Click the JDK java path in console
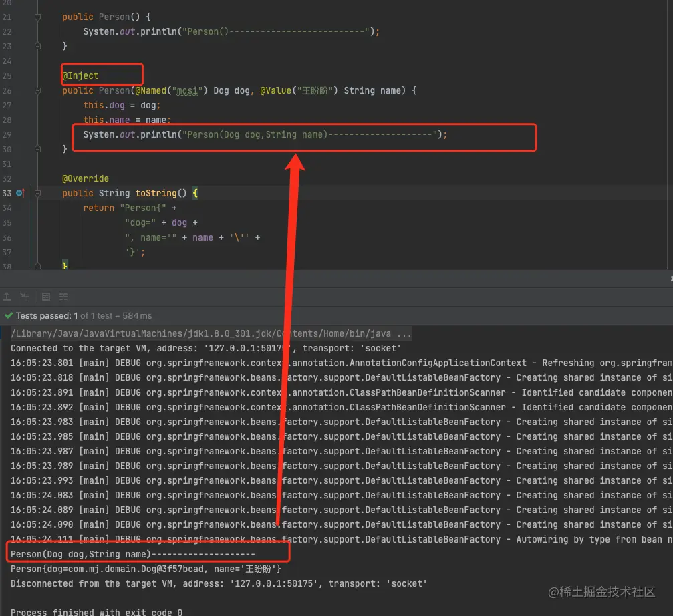Viewport: 673px width, 616px height. 201,334
